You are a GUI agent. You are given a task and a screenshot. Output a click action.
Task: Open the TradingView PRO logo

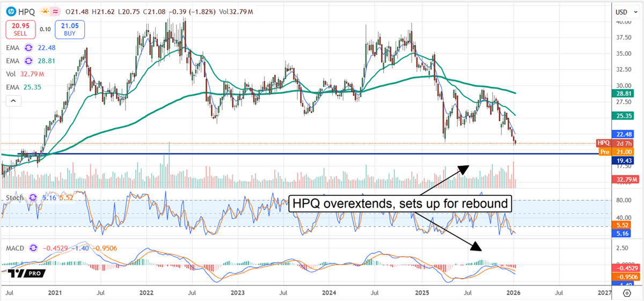pyautogui.click(x=25, y=273)
